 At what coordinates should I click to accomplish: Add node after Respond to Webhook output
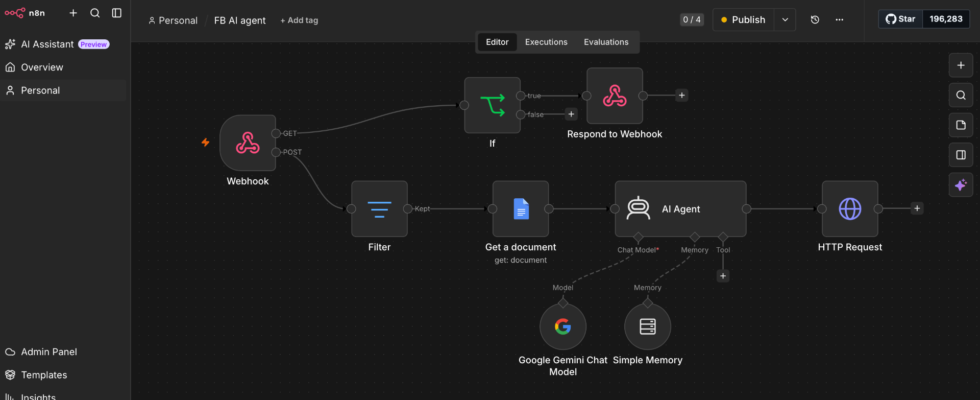[682, 96]
